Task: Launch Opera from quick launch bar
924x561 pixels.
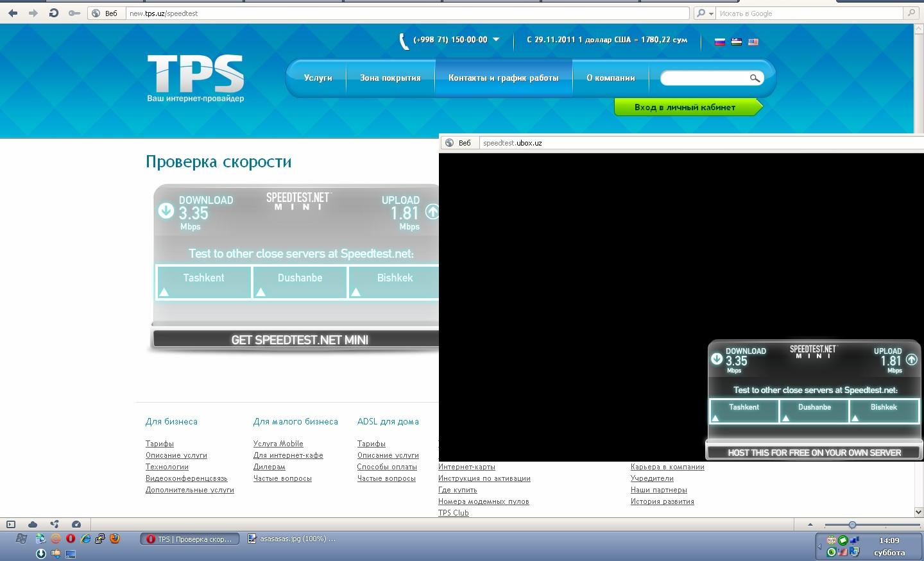Action: (71, 539)
